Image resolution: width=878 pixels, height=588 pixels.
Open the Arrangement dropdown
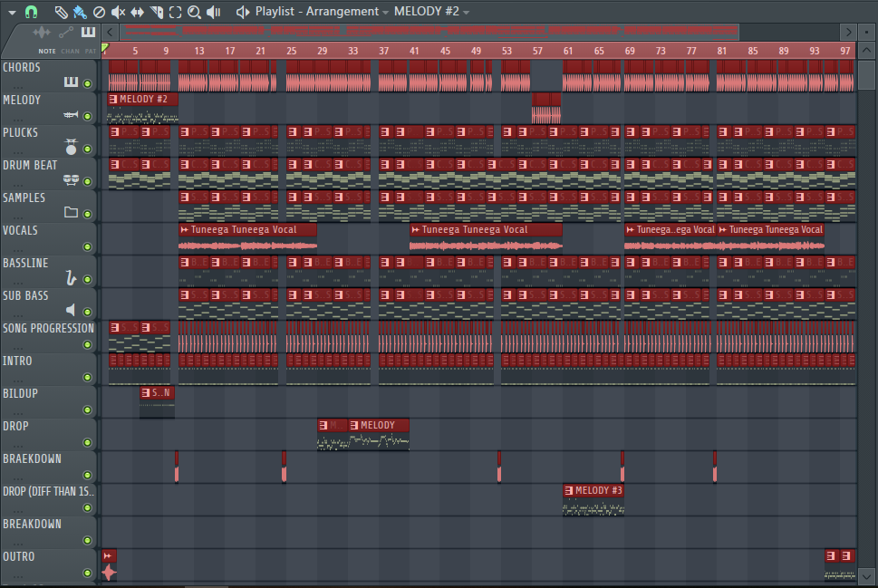(385, 12)
